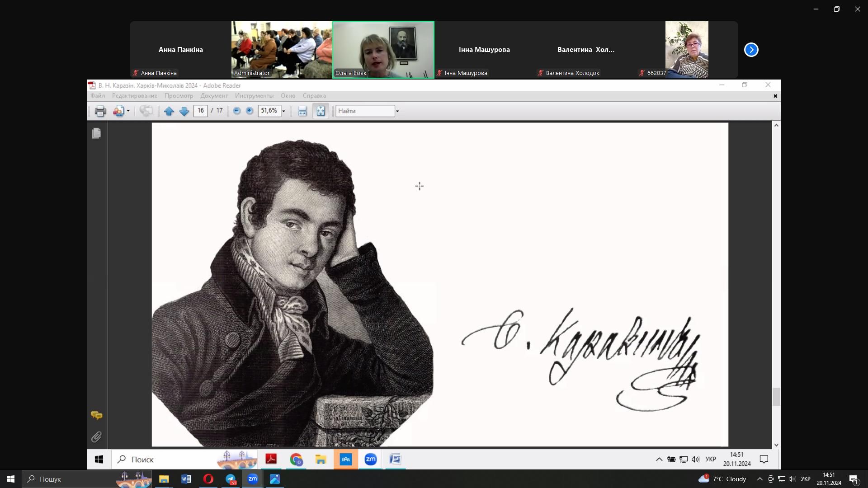
Task: Click the share/collaborate icon beside Print
Action: pos(118,111)
